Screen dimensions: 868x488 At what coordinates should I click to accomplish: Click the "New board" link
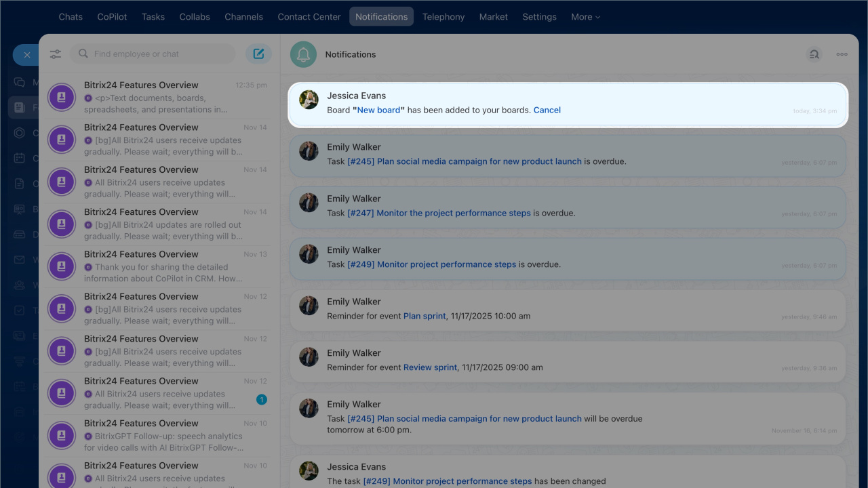tap(378, 110)
